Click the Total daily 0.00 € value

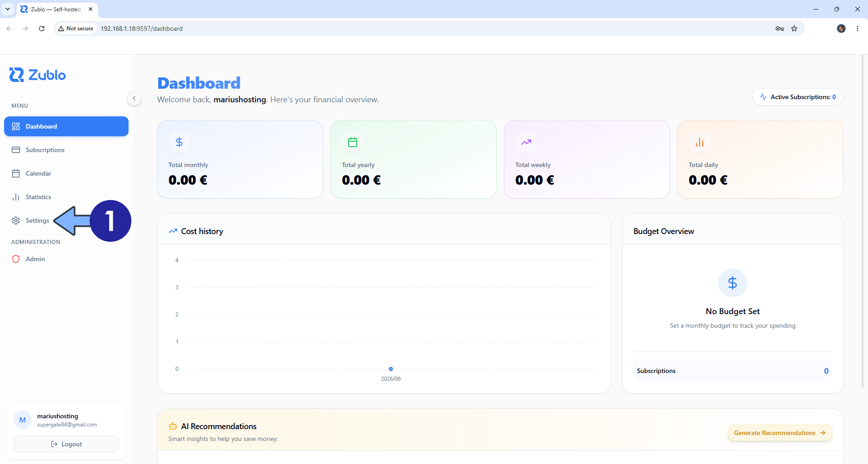[708, 180]
